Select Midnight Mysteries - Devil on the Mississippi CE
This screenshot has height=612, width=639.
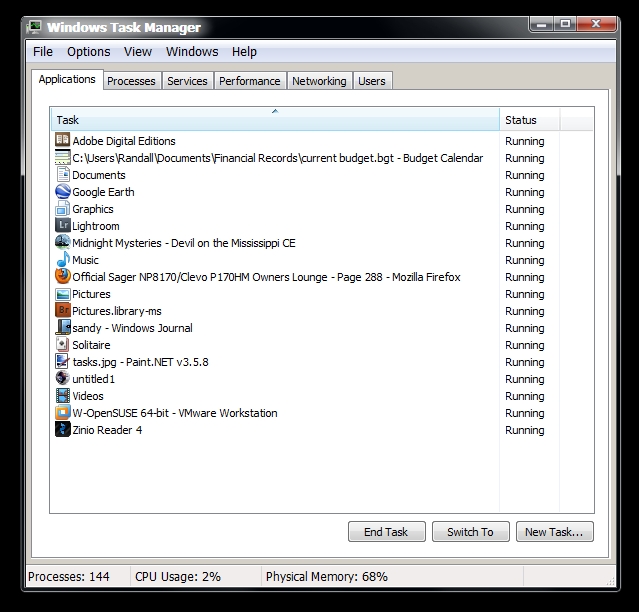(184, 243)
